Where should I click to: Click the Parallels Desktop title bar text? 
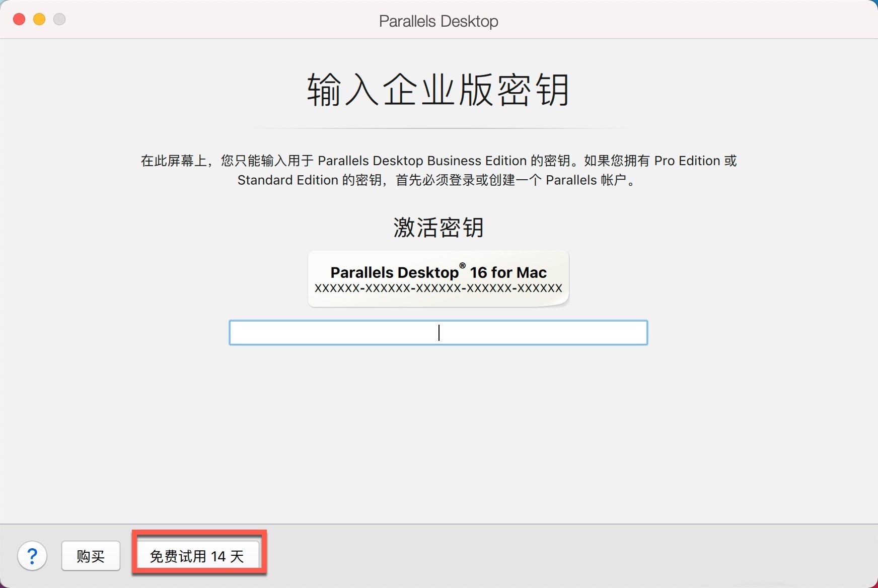tap(437, 21)
